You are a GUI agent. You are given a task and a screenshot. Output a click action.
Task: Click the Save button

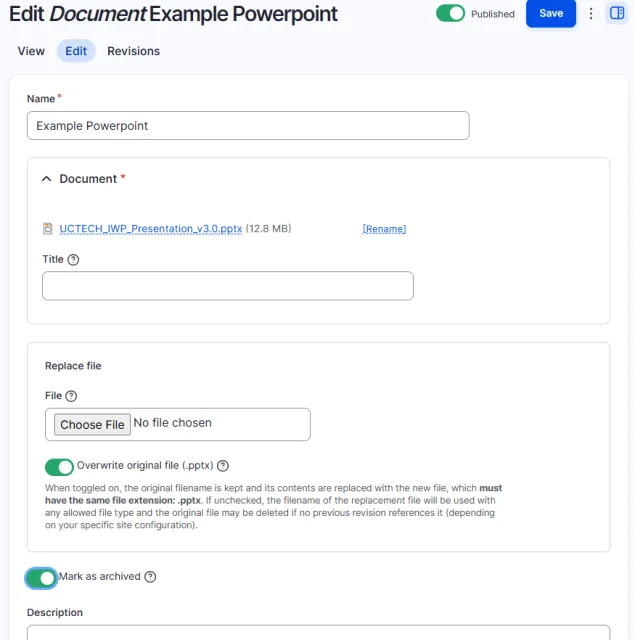click(x=551, y=13)
